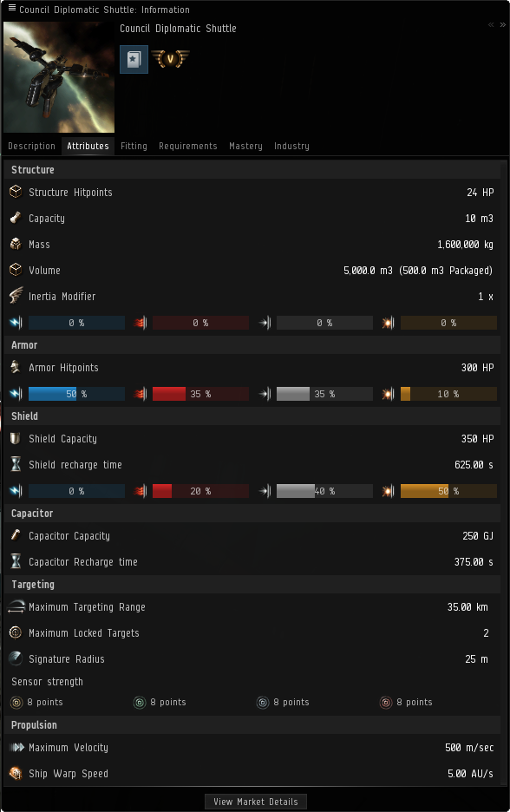Go forward with the double-arrow history button
510x812 pixels.
point(502,25)
